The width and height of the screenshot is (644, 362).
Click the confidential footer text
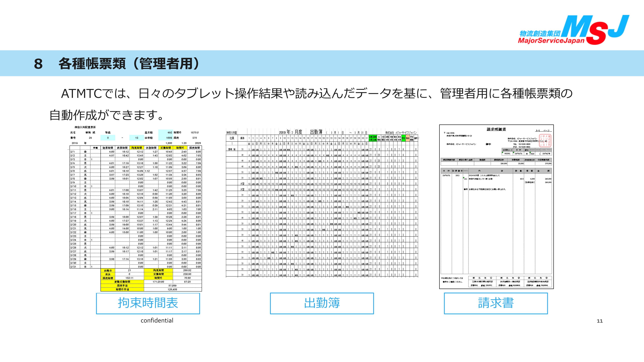pos(157,320)
